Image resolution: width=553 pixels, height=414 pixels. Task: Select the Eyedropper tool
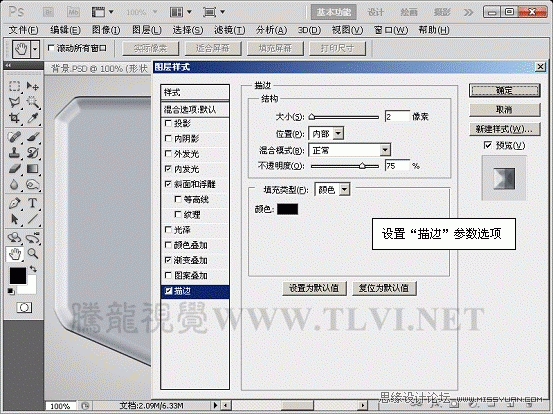[33, 118]
